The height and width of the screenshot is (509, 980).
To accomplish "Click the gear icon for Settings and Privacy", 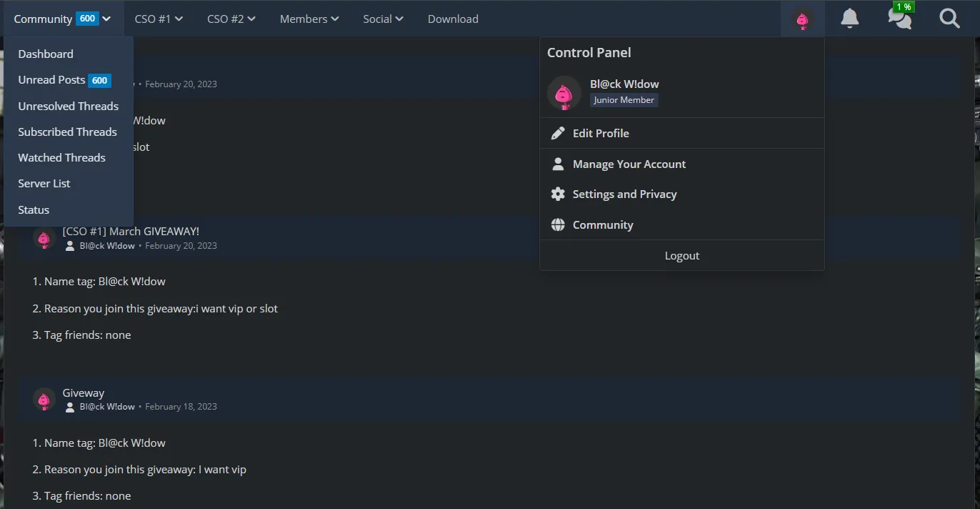I will (x=558, y=194).
